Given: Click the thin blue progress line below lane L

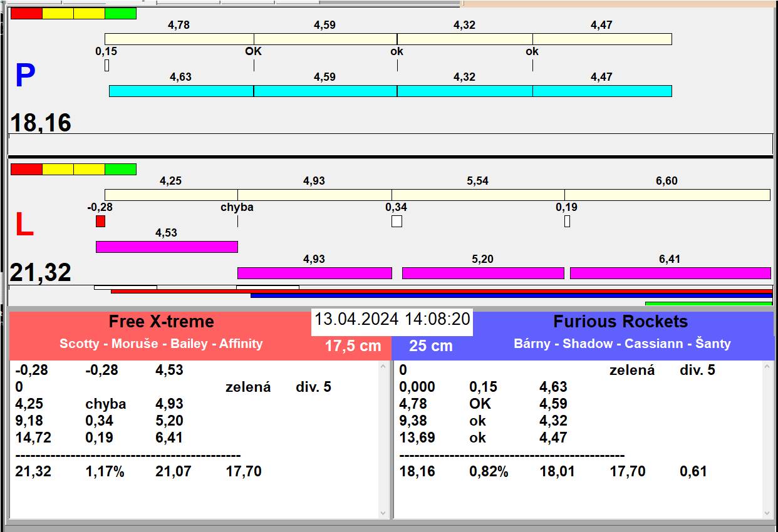Looking at the screenshot, I should pos(511,295).
